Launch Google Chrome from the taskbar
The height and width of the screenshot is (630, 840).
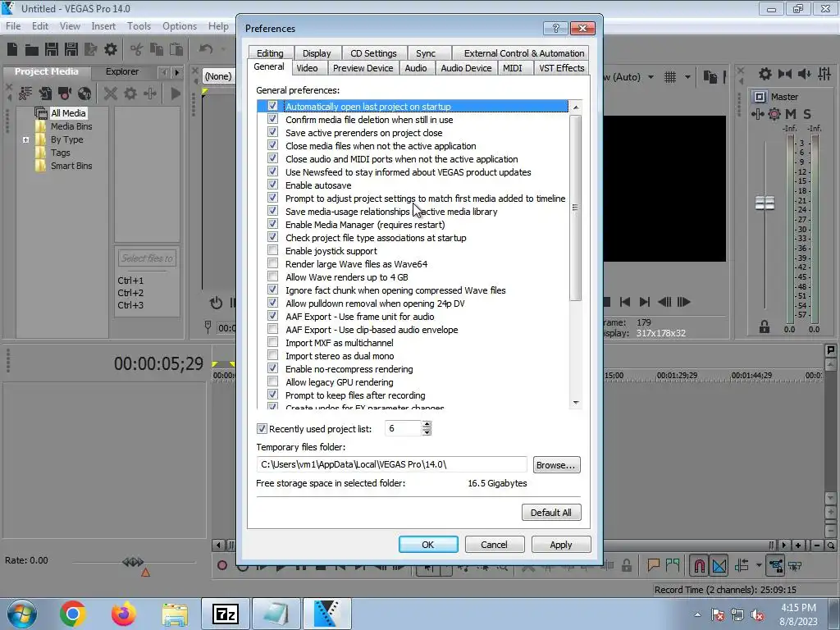(73, 614)
